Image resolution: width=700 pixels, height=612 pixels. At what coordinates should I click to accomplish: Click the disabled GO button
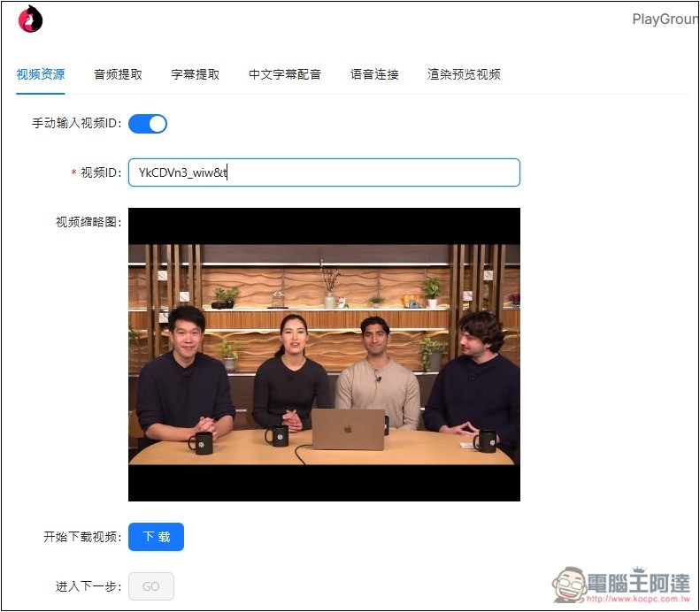151,586
